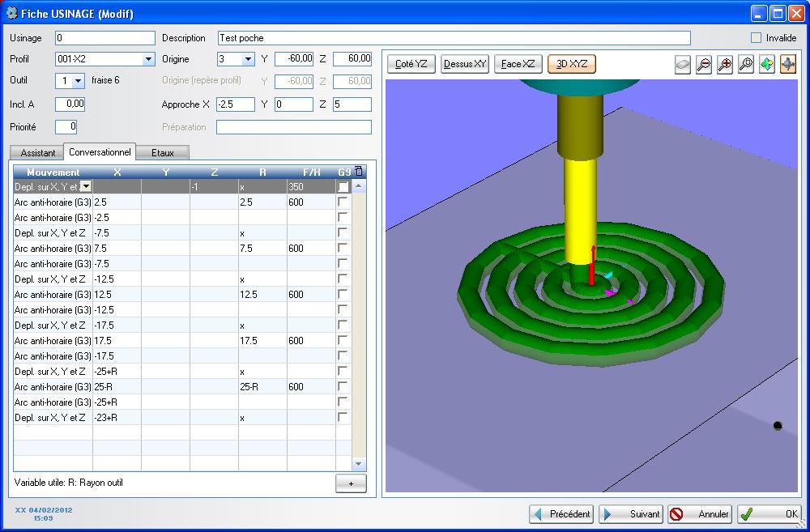Confirm with the OK button
Screen dimensions: 810x532
(x=769, y=514)
